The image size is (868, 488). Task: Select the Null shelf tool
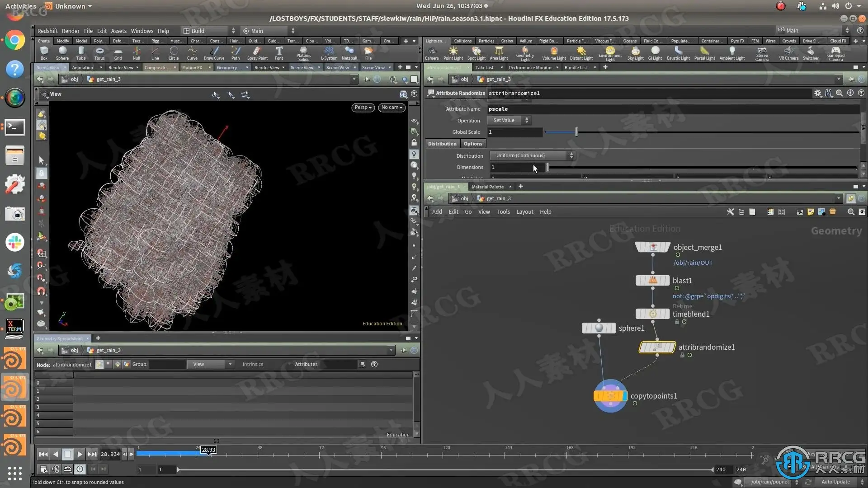pos(137,53)
